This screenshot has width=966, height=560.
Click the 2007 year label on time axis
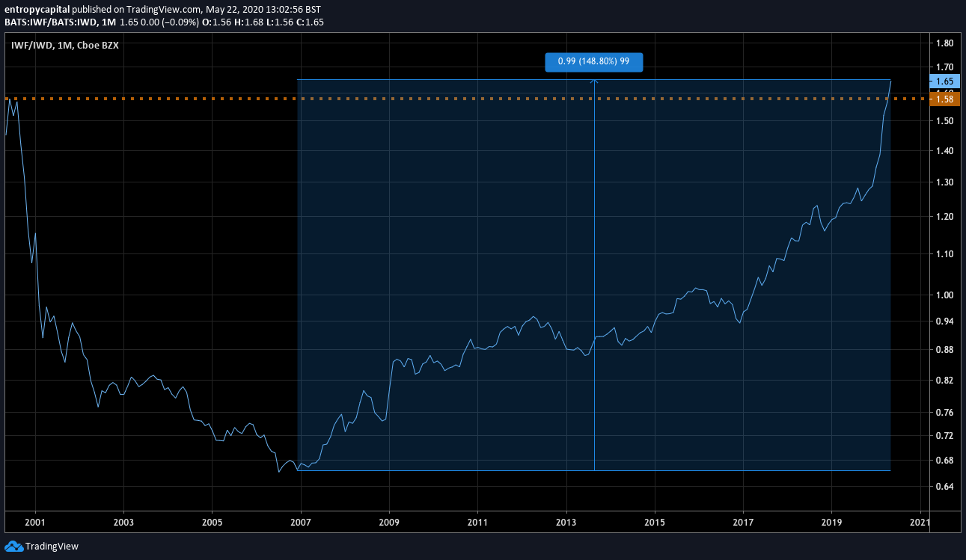pyautogui.click(x=301, y=522)
